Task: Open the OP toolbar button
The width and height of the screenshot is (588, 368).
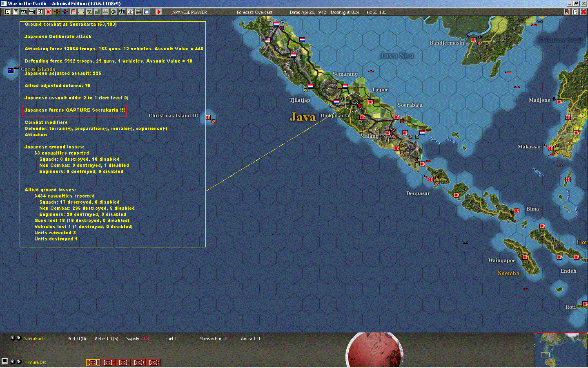Action: click(130, 12)
